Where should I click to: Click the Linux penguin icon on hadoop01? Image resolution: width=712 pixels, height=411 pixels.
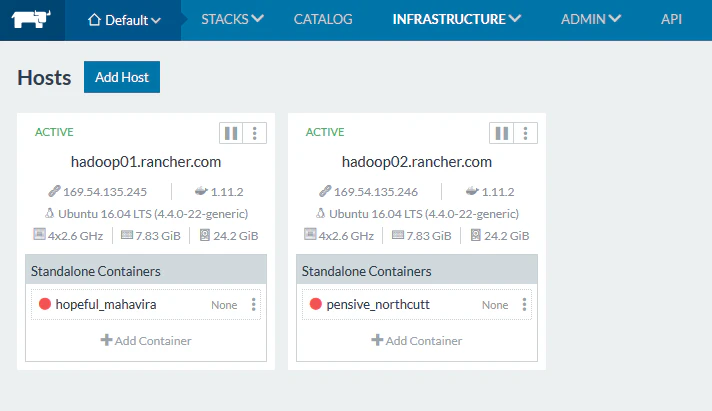(x=49, y=213)
